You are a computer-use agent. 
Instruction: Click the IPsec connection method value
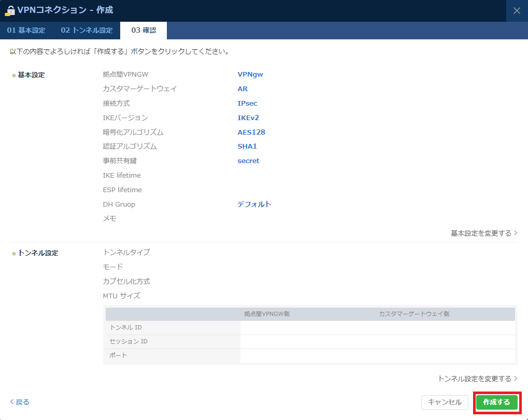[247, 104]
